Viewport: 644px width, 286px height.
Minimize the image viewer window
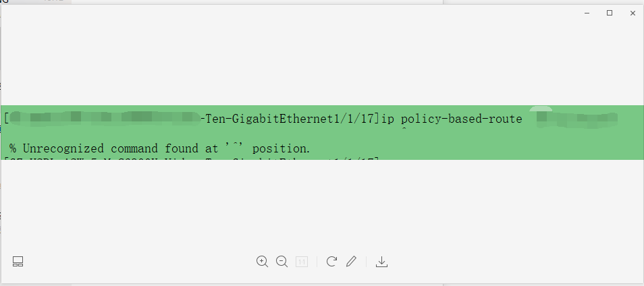coord(587,13)
